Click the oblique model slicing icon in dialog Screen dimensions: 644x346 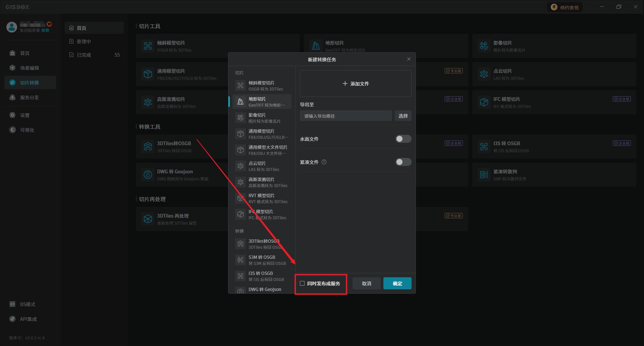(x=240, y=86)
